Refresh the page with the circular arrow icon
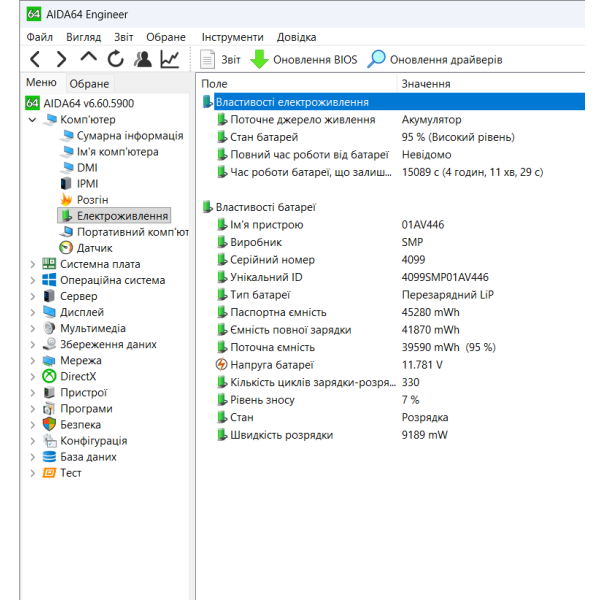Image resolution: width=600 pixels, height=600 pixels. pyautogui.click(x=115, y=59)
